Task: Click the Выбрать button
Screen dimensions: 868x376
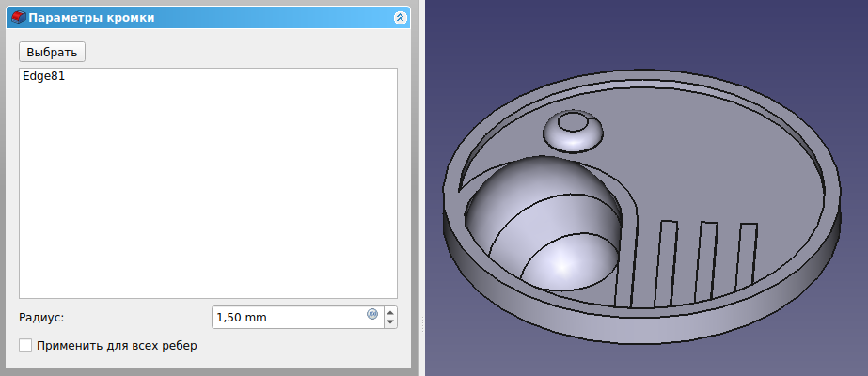Action: pyautogui.click(x=52, y=53)
